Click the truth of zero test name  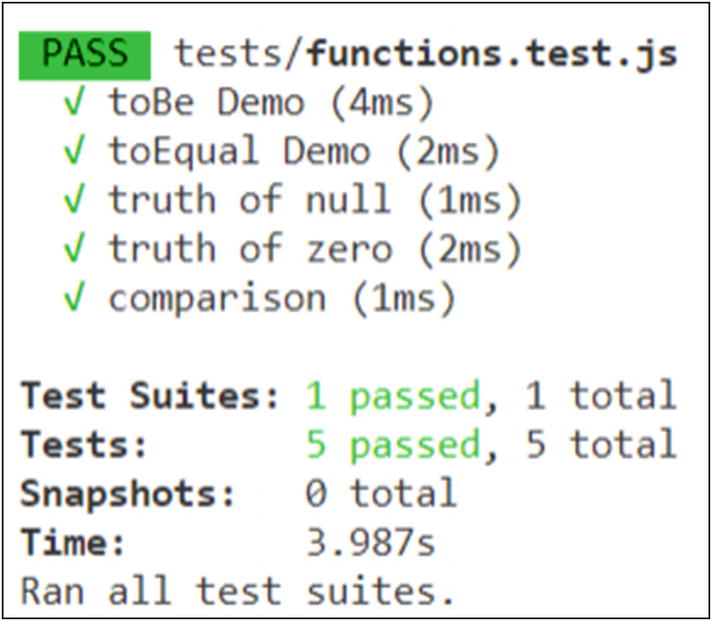pos(250,249)
